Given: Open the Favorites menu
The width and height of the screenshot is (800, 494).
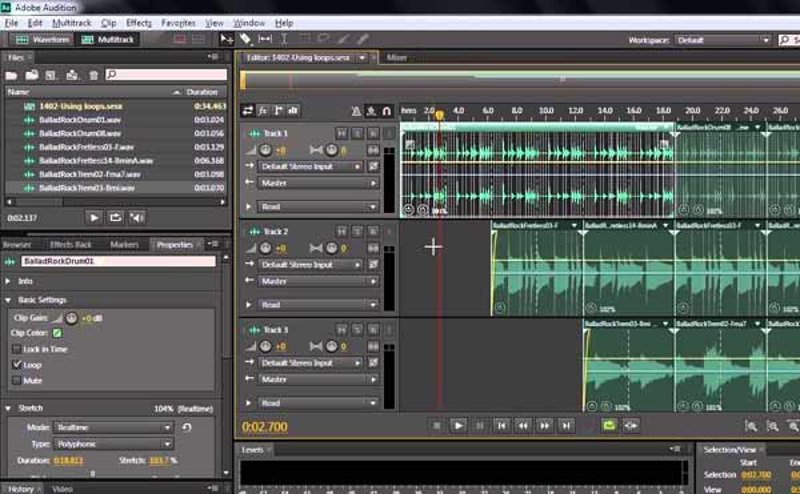Looking at the screenshot, I should click(179, 23).
